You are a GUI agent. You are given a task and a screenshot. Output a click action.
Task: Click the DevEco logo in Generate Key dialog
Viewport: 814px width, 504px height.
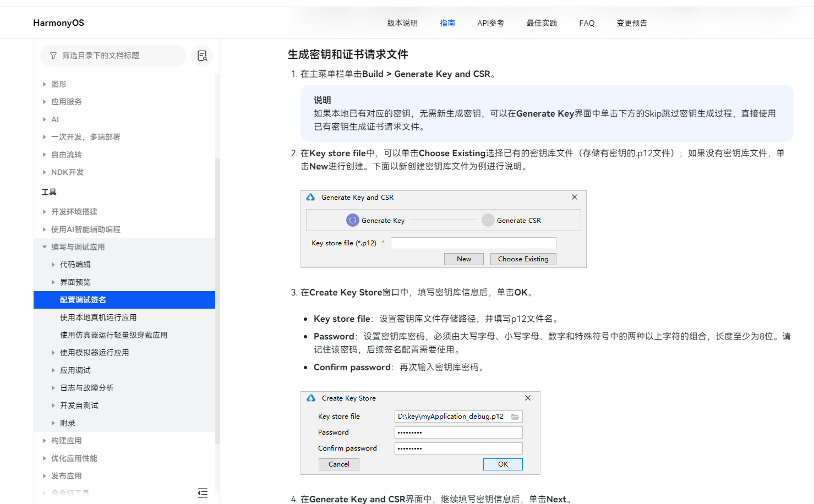[x=310, y=197]
